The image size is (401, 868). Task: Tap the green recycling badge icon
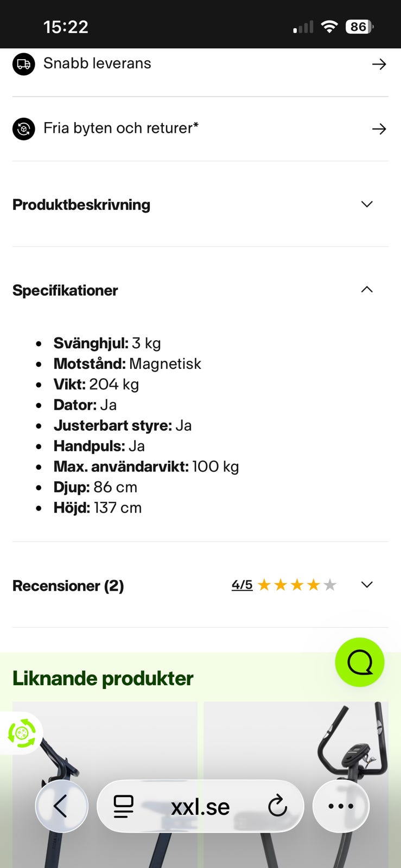pyautogui.click(x=22, y=733)
